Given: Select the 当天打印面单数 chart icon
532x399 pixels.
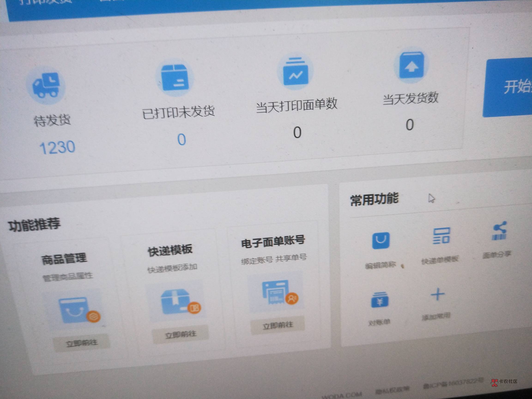Looking at the screenshot, I should click(296, 71).
